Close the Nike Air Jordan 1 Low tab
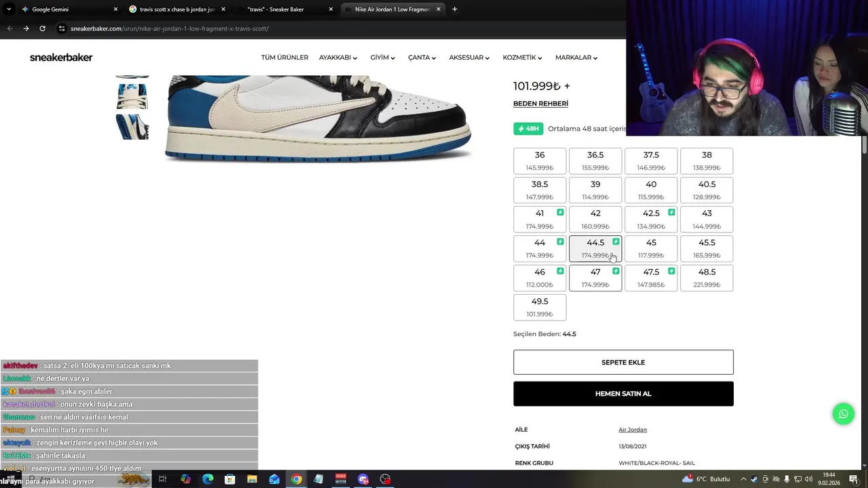 (438, 9)
